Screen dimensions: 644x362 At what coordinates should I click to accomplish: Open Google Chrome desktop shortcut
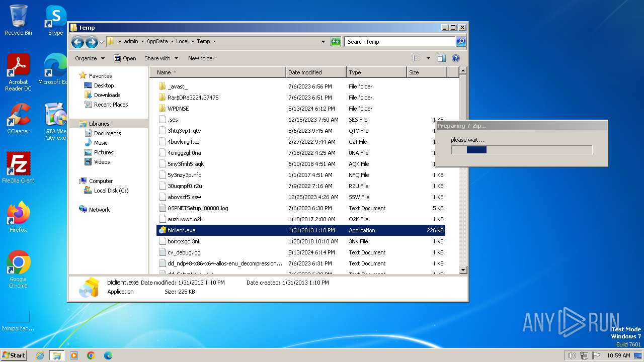18,269
